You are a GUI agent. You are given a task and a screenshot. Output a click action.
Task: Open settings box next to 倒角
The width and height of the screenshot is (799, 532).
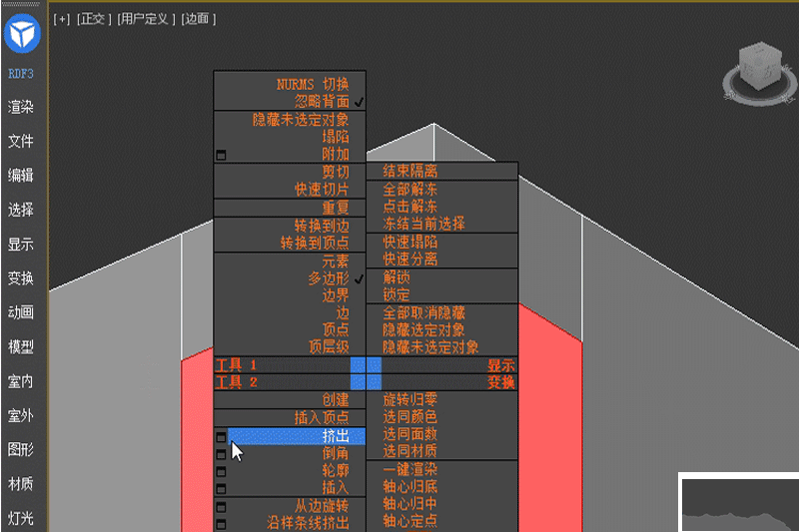coord(221,454)
